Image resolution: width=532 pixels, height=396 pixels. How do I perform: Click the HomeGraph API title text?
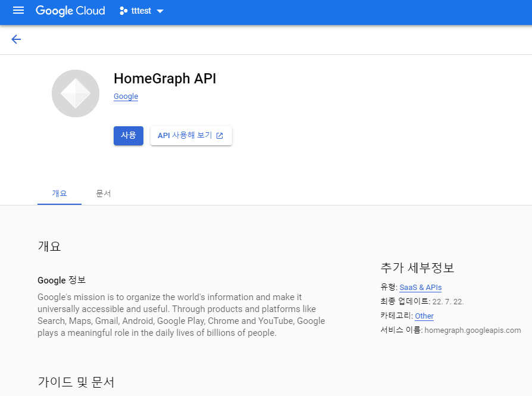(165, 79)
